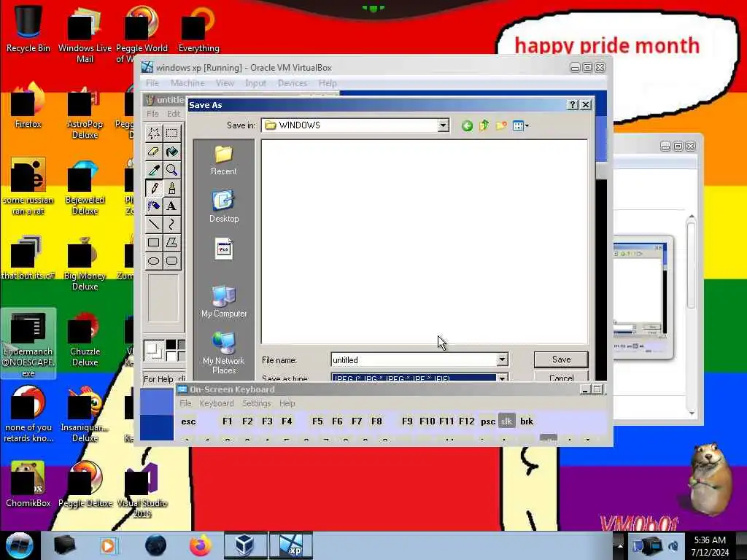The image size is (747, 560).
Task: Select the Free-Form Select tool in Paint
Action: pyautogui.click(x=153, y=133)
